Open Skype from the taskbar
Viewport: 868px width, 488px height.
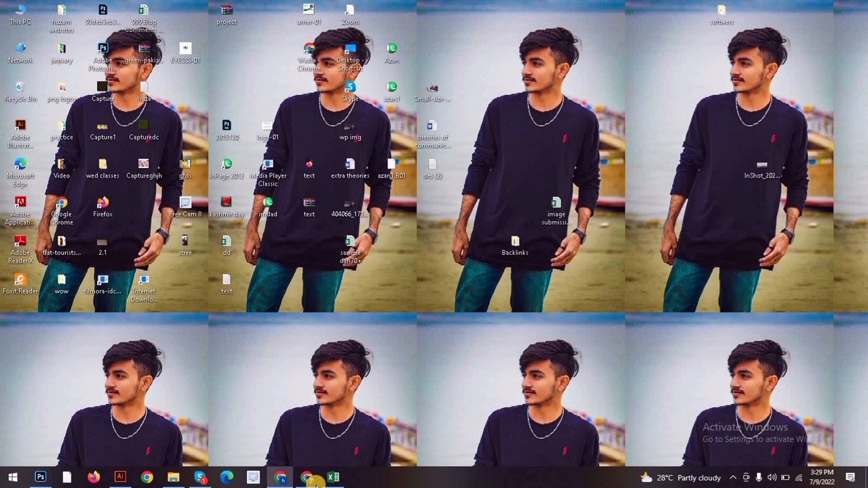click(200, 477)
